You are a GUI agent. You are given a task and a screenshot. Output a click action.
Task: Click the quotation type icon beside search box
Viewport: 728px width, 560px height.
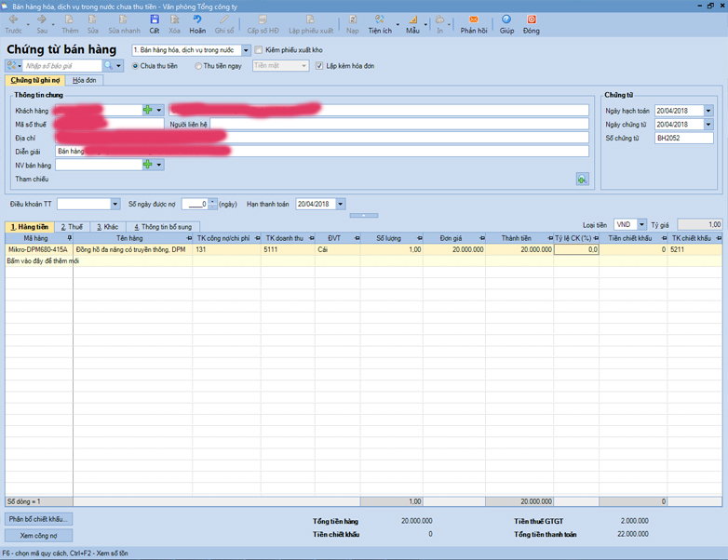(11, 65)
